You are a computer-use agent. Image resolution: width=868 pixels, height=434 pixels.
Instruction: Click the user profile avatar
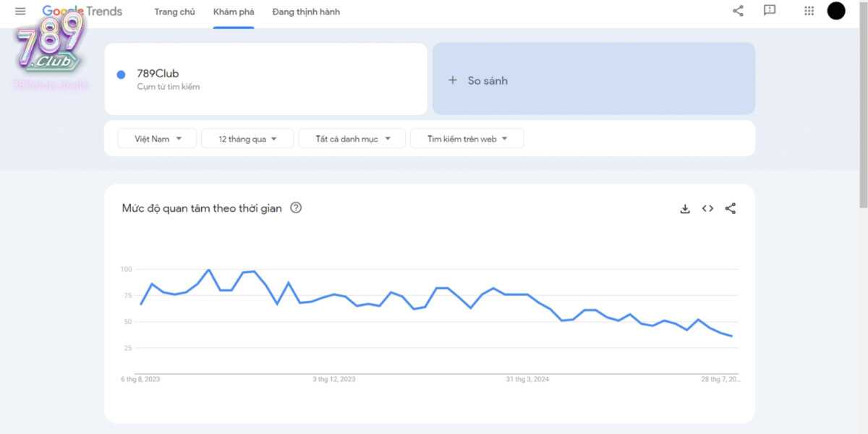pyautogui.click(x=835, y=11)
